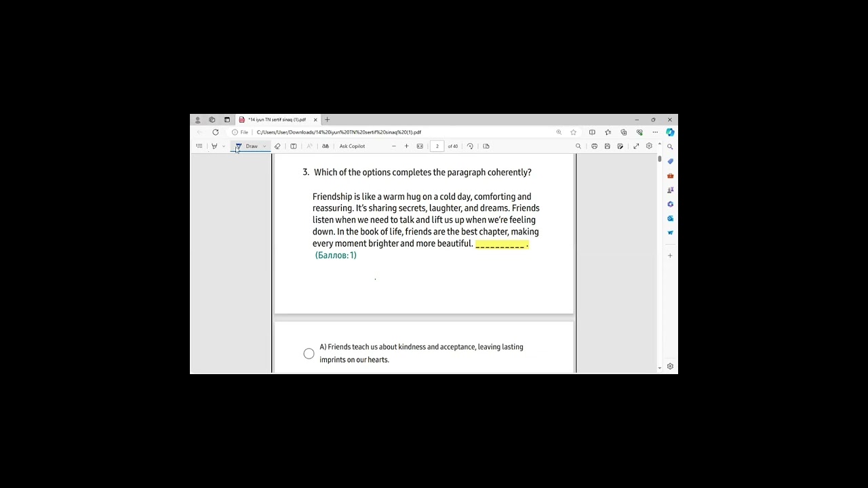868x488 pixels.
Task: Click Ask Copilot in the PDF toolbar
Action: 352,146
